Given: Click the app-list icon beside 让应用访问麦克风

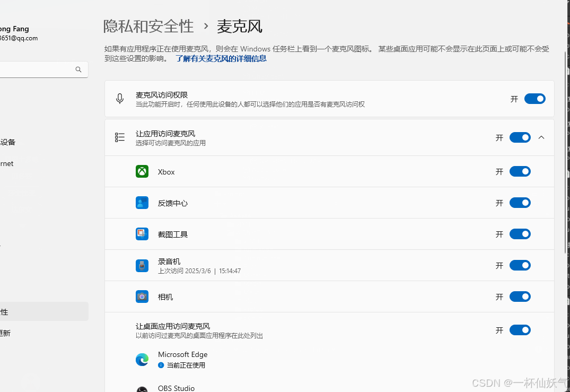Looking at the screenshot, I should click(119, 137).
